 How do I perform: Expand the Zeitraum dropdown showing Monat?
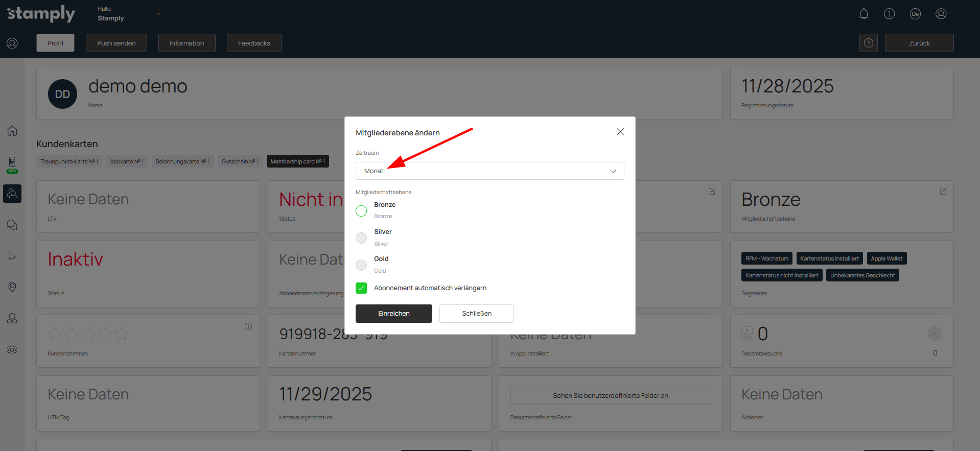pos(489,171)
